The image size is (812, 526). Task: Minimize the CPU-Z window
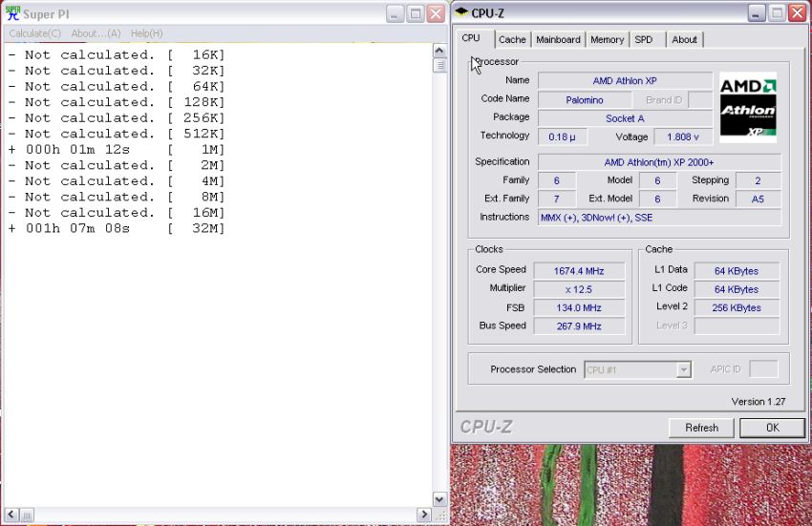click(x=757, y=13)
